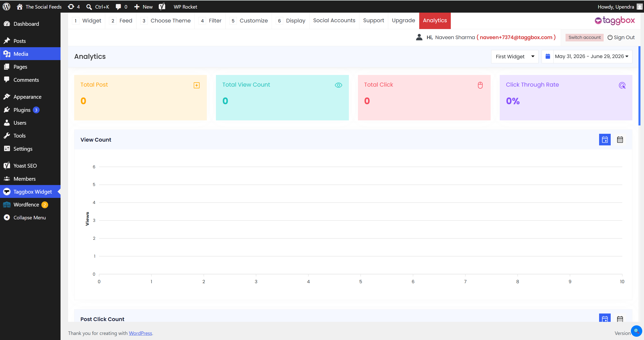
Task: Select daily view icon in Post Click Count
Action: (x=605, y=318)
